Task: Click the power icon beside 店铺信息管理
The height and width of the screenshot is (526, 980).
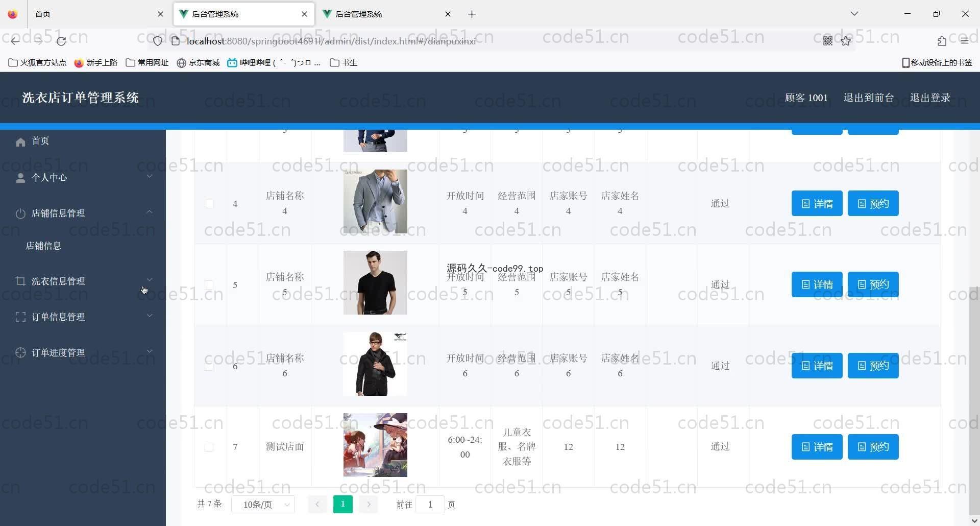Action: click(20, 213)
